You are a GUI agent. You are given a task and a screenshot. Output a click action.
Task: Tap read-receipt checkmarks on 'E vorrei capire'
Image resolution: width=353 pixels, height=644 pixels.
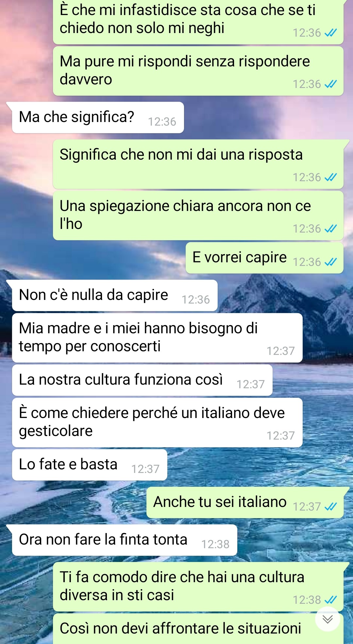point(330,262)
